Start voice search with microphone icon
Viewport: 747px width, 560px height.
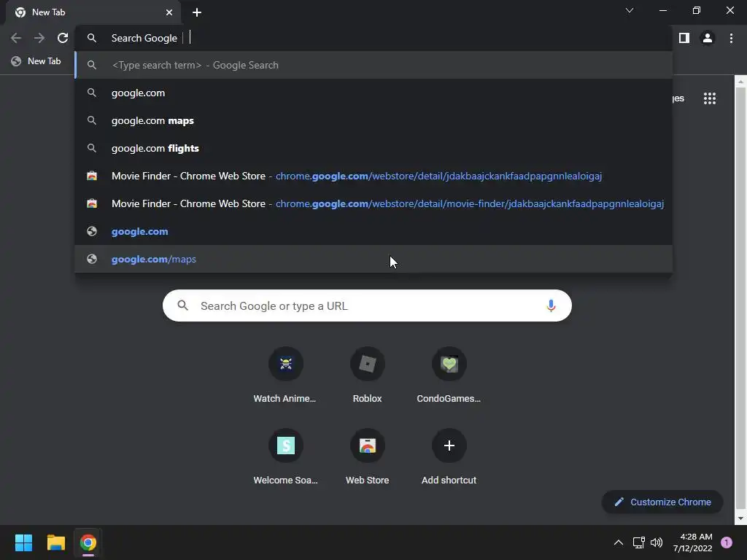pos(551,306)
